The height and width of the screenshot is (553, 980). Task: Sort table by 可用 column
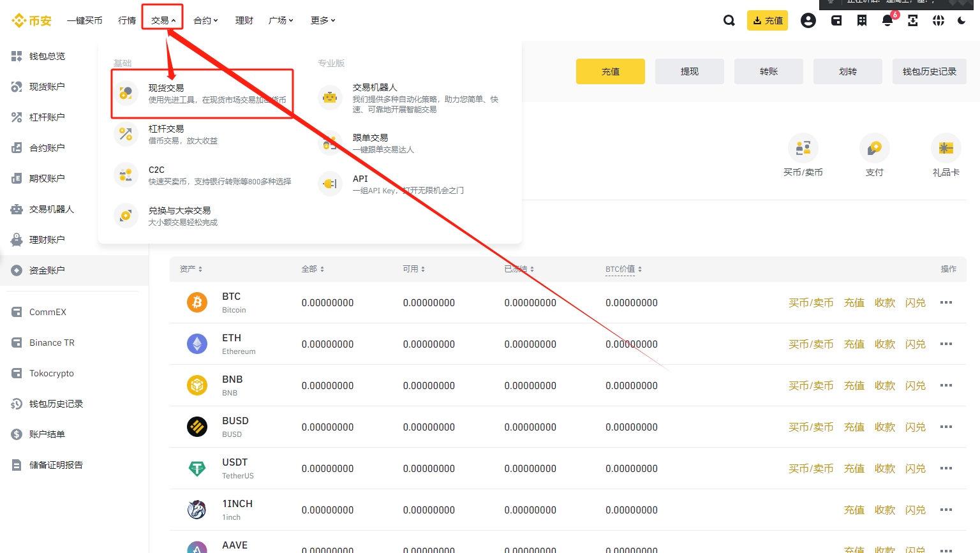413,269
